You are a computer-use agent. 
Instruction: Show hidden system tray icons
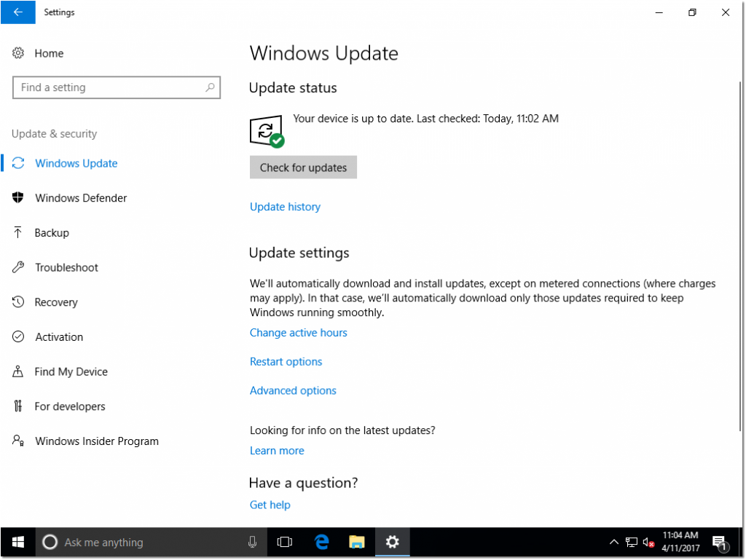point(614,542)
